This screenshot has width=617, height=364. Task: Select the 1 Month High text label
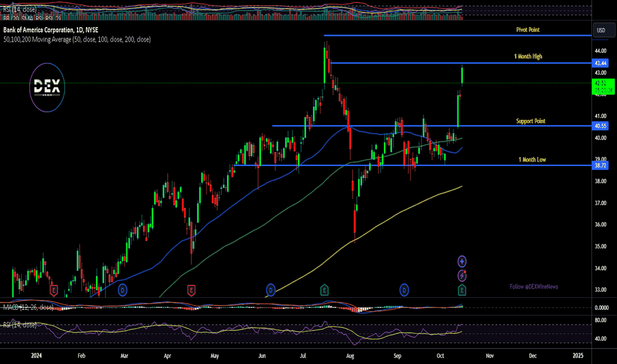coord(528,56)
